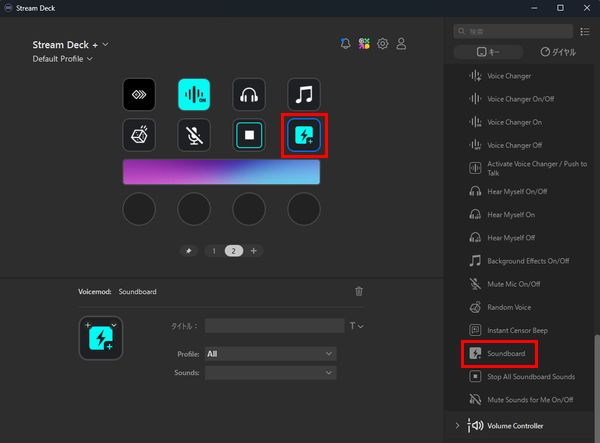Image resolution: width=600 pixels, height=443 pixels.
Task: Select the Stop All Sounds square key
Action: (249, 135)
